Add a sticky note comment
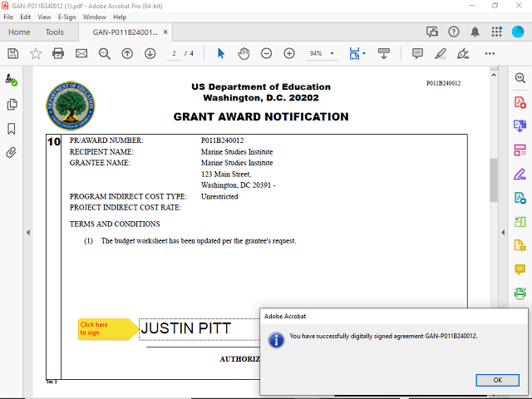532x399 pixels. [x=417, y=53]
